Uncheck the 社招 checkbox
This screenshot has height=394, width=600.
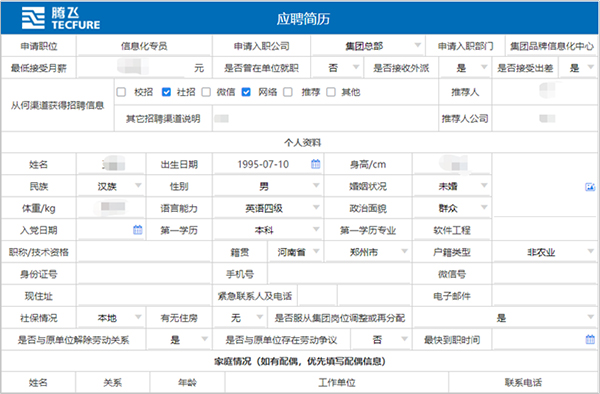(x=166, y=92)
